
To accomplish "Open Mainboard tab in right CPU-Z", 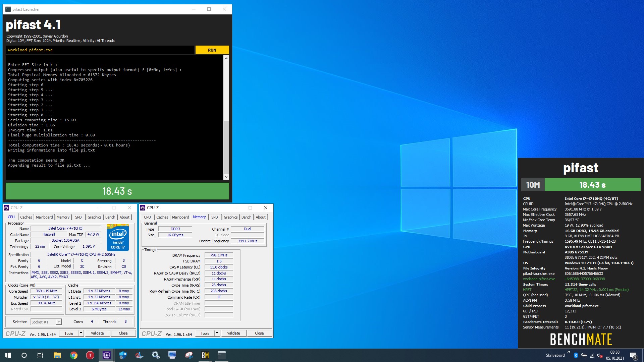I will 180,217.
